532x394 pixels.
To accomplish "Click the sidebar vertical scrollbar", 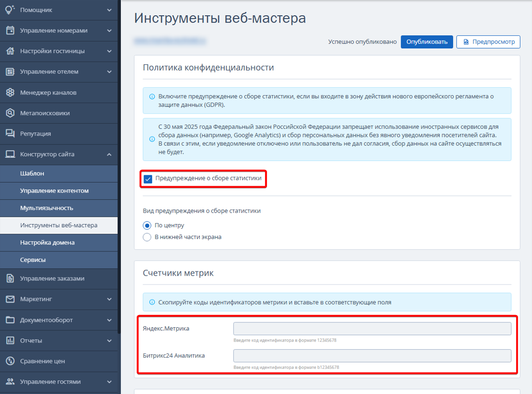I will [x=119, y=166].
